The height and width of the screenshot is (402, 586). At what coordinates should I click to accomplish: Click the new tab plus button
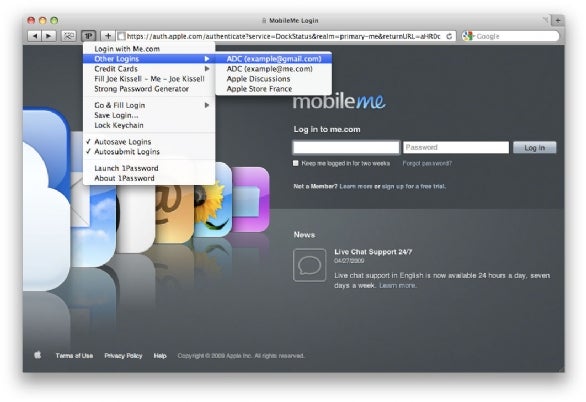click(x=558, y=21)
